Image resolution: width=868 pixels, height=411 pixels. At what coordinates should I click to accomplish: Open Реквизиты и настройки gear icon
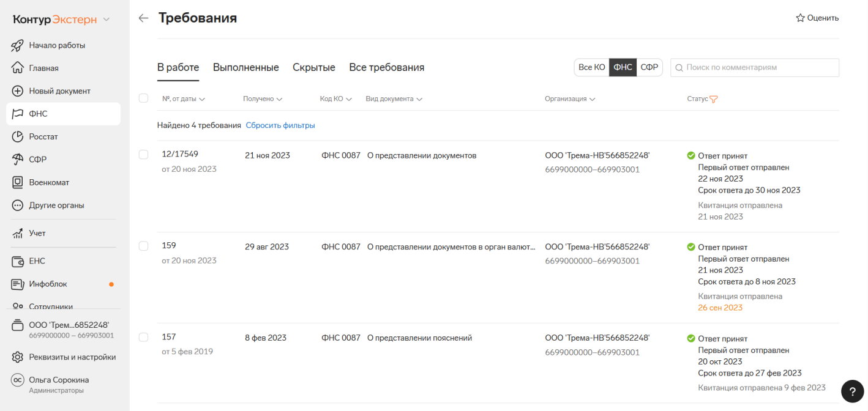(18, 357)
